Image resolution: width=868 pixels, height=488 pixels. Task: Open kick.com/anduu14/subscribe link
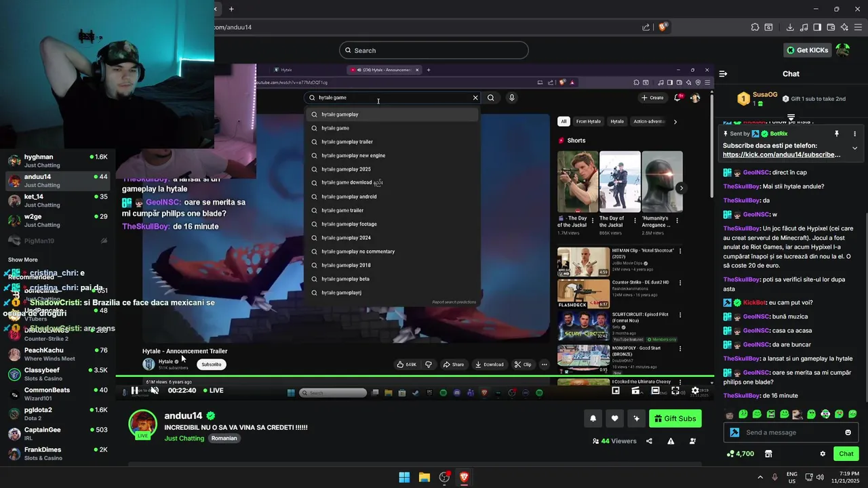[x=781, y=155]
